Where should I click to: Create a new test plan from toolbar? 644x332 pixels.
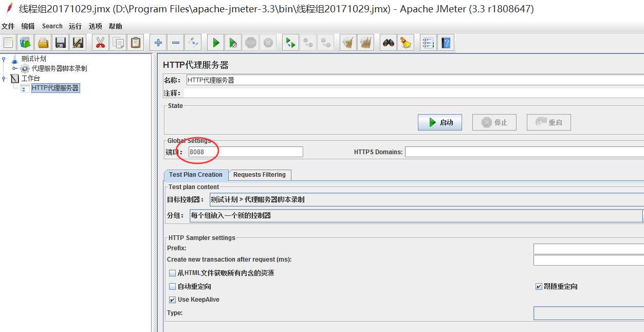(x=8, y=43)
